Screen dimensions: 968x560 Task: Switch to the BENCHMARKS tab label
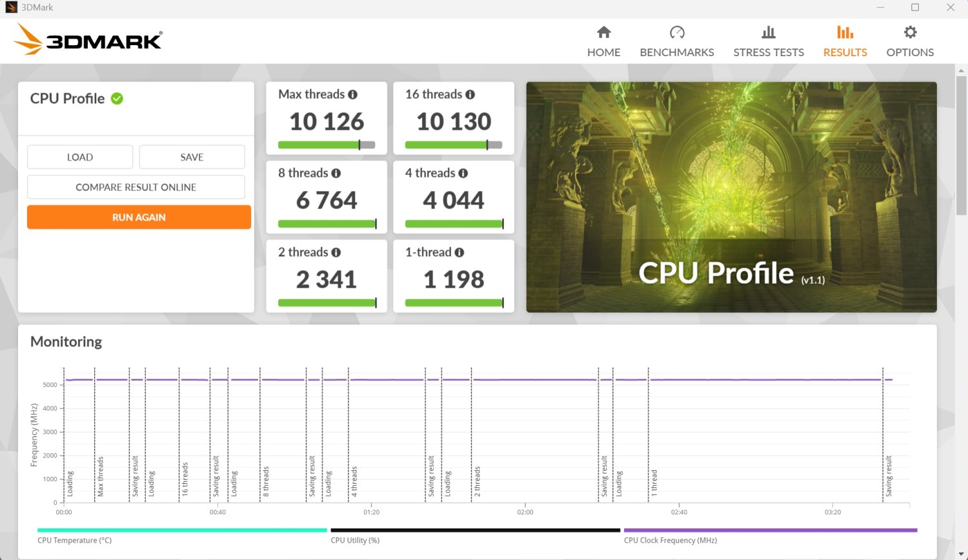click(677, 52)
